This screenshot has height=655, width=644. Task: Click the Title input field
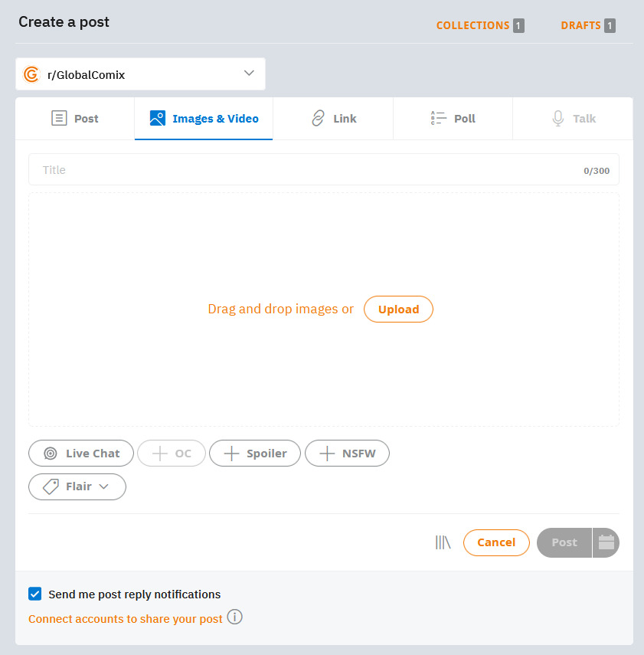point(324,169)
